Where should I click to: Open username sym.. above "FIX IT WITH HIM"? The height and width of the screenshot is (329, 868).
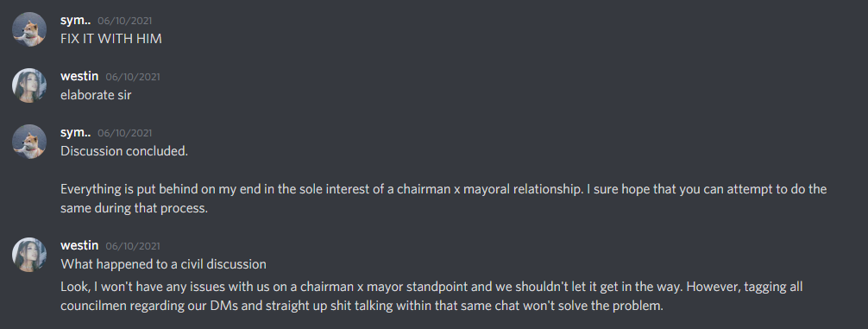[x=75, y=21]
